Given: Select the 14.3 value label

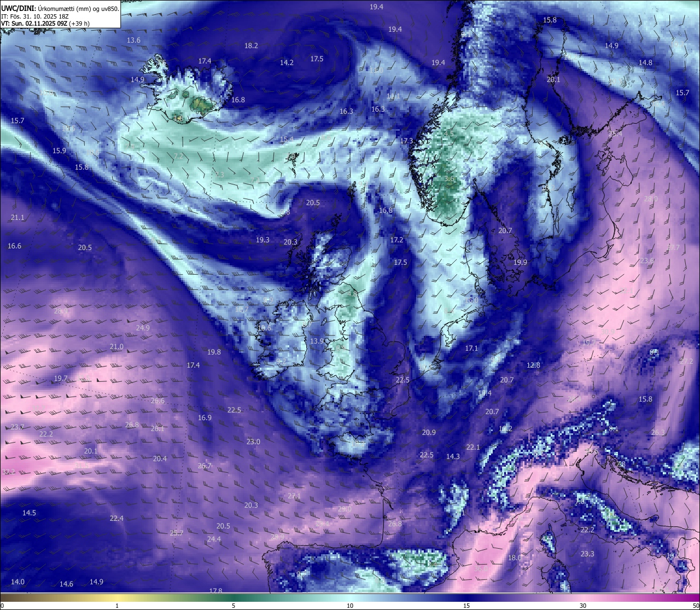Looking at the screenshot, I should pyautogui.click(x=453, y=457).
